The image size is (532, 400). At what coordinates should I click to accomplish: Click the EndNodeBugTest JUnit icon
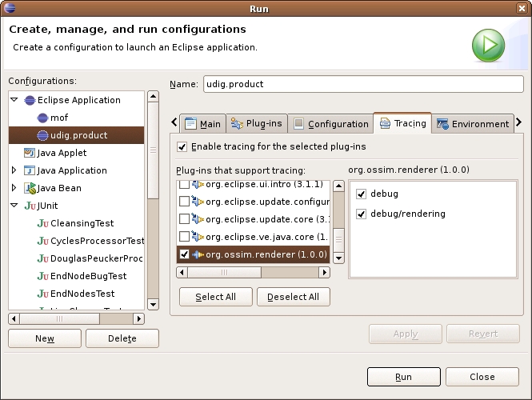point(42,276)
